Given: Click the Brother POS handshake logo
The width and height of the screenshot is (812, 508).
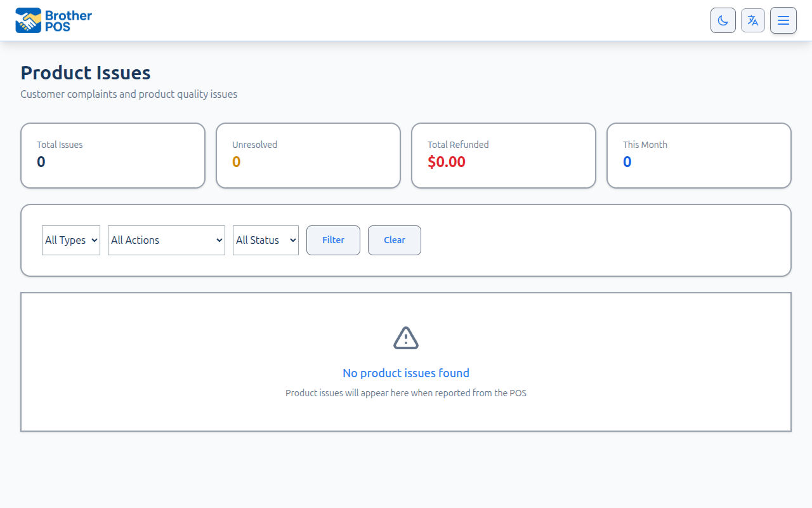Looking at the screenshot, I should tap(29, 21).
